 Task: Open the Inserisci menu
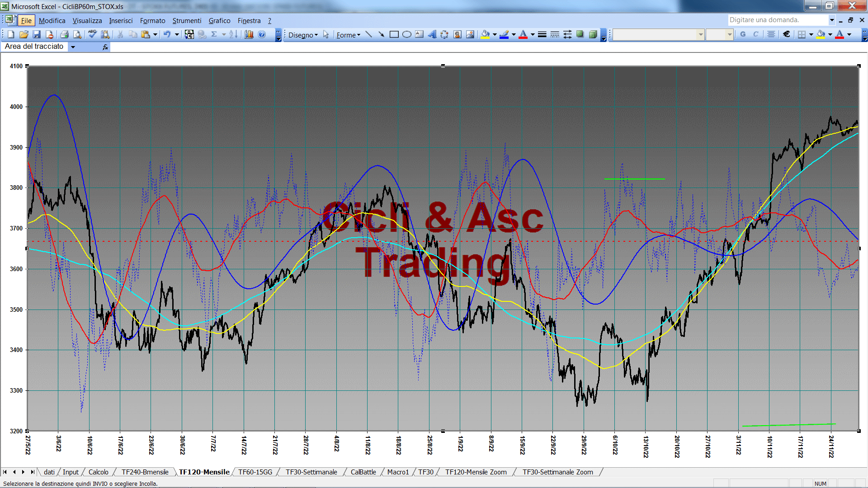click(x=121, y=20)
